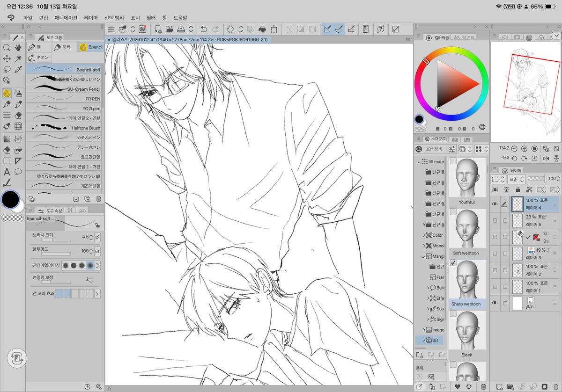Show 레이어 1 visibility box
Screen dimensions: 562x392
495,287
